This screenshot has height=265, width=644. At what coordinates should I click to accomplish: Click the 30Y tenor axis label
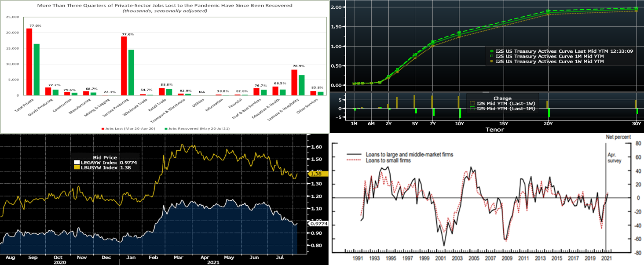pos(636,124)
